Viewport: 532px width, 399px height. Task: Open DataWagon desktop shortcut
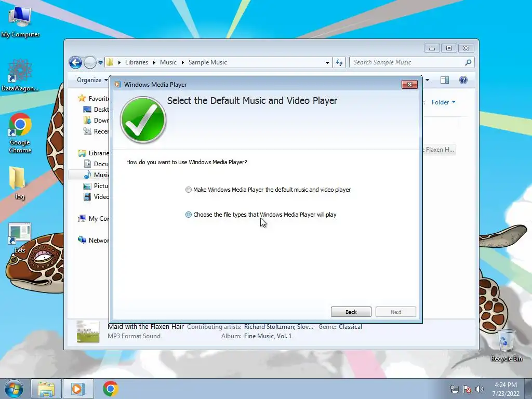(x=20, y=75)
